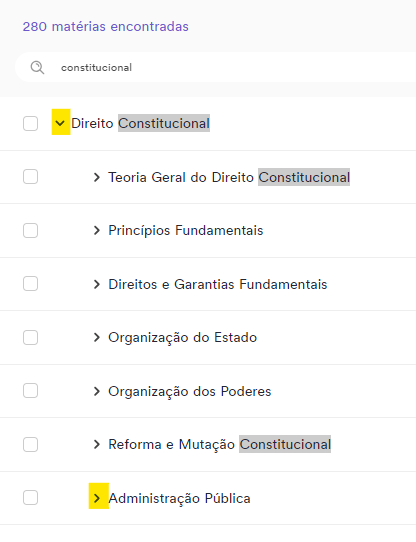Viewport: 416px width, 542px height.
Task: Tick the Reforma e Mutação Constitucional checkbox
Action: pos(30,444)
